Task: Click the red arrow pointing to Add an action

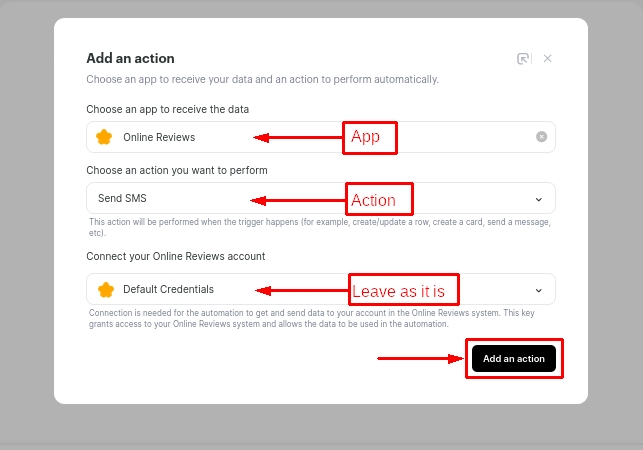Action: (420, 358)
